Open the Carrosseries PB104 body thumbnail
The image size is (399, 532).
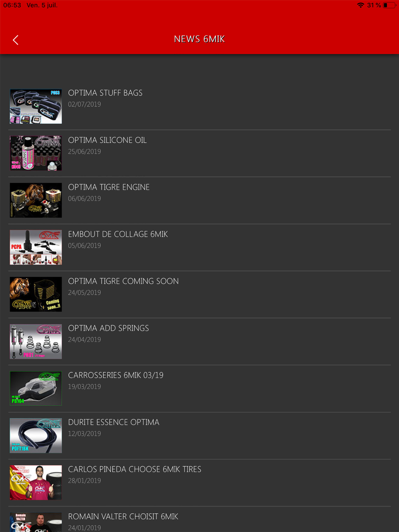(36, 388)
